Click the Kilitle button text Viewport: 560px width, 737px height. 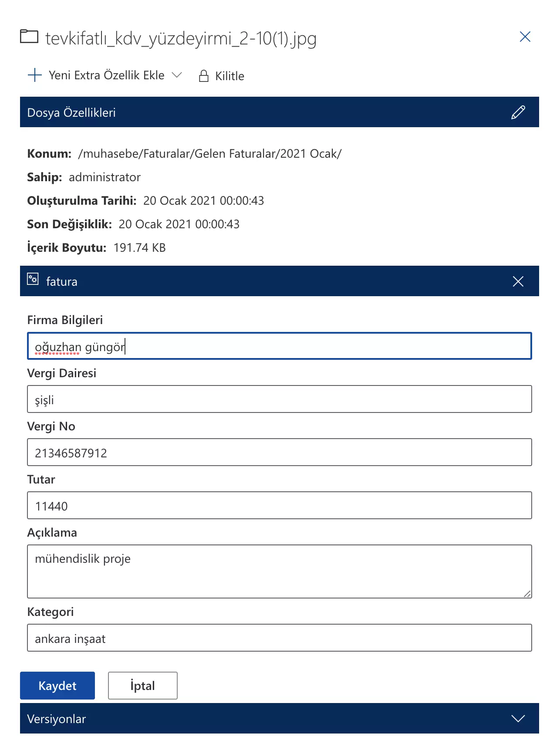pyautogui.click(x=229, y=76)
